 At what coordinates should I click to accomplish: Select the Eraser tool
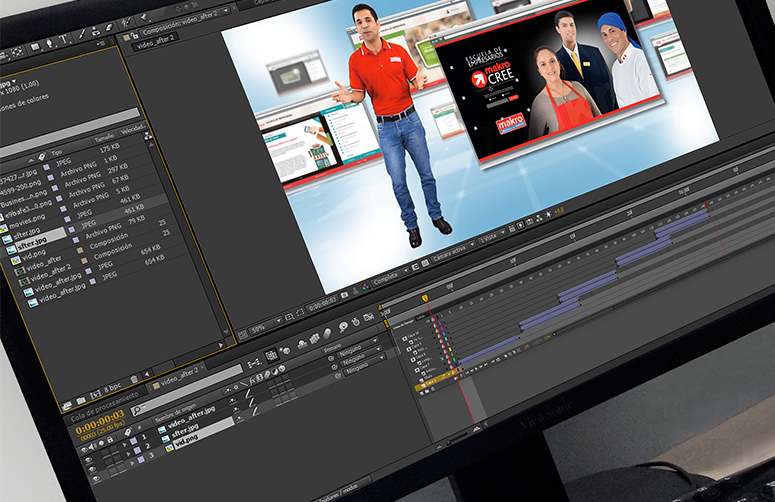[x=109, y=27]
